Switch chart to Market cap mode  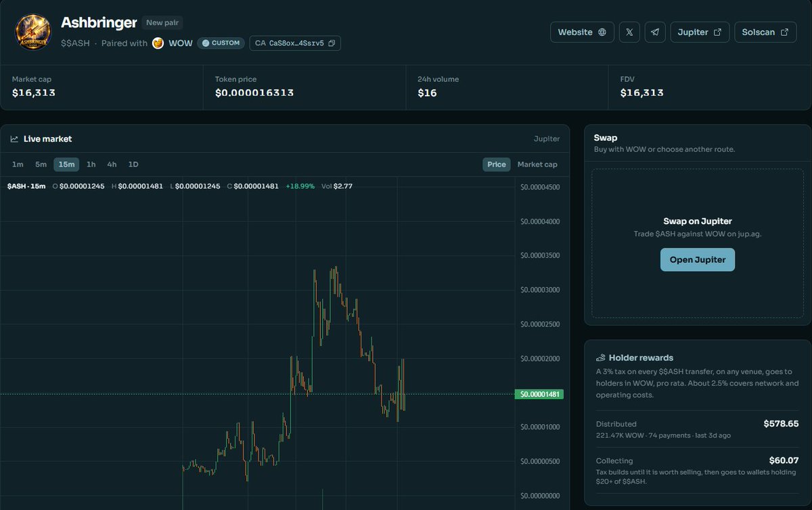537,165
